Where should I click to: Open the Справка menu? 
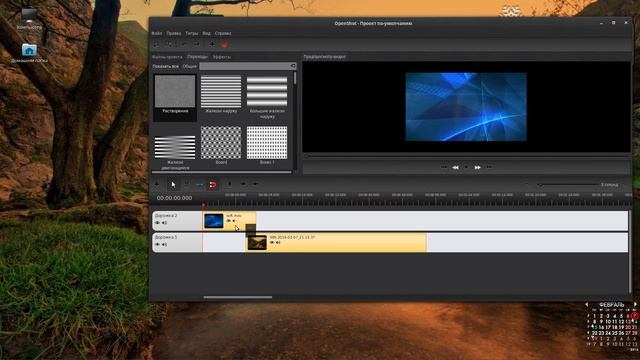point(223,33)
